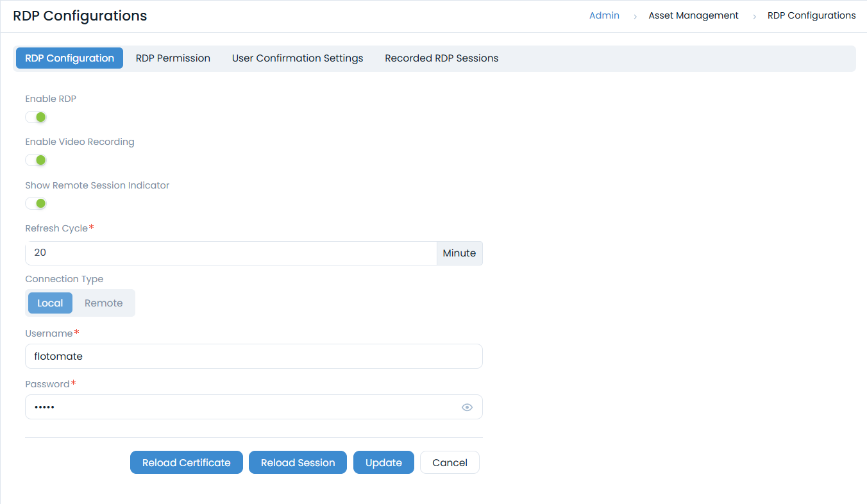Select the RDP Configuration tab

(69, 58)
